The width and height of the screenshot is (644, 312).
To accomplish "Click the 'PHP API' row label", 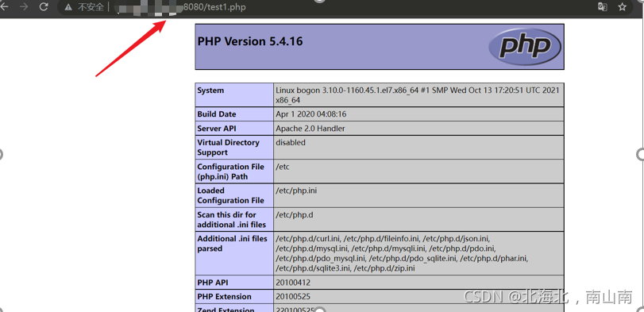I will pyautogui.click(x=212, y=283).
